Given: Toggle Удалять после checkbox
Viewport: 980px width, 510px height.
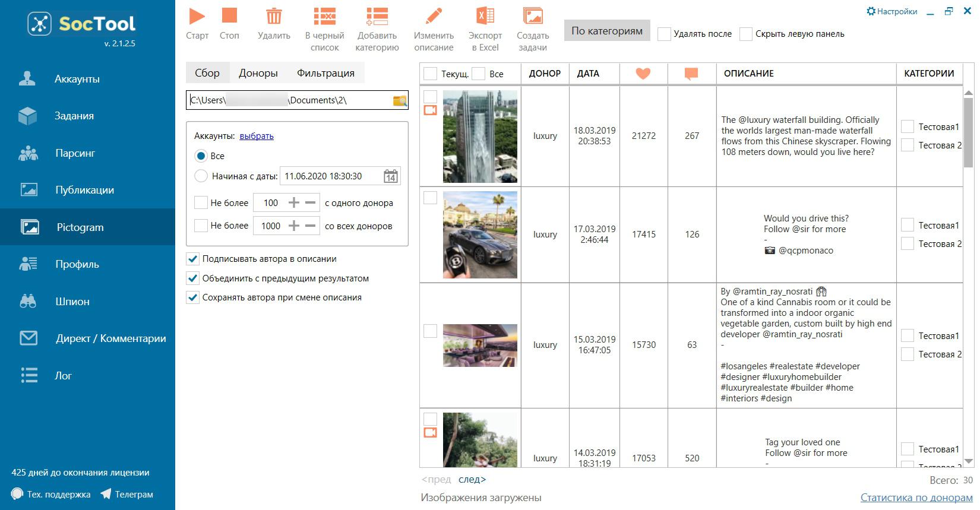Looking at the screenshot, I should [664, 34].
